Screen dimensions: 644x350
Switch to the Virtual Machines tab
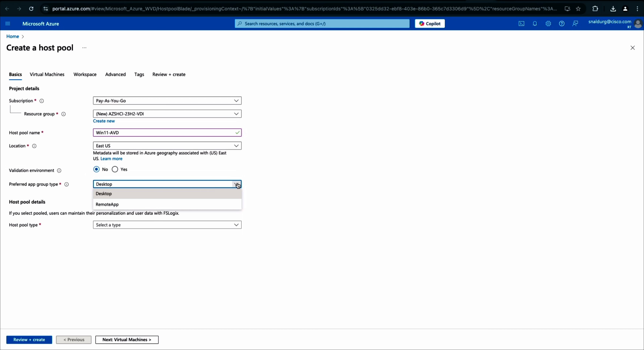click(47, 74)
